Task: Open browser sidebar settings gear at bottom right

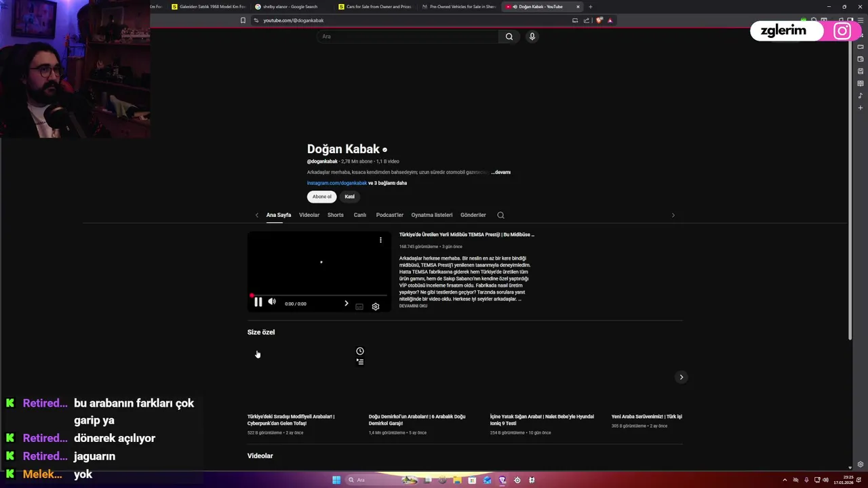Action: 861,464
